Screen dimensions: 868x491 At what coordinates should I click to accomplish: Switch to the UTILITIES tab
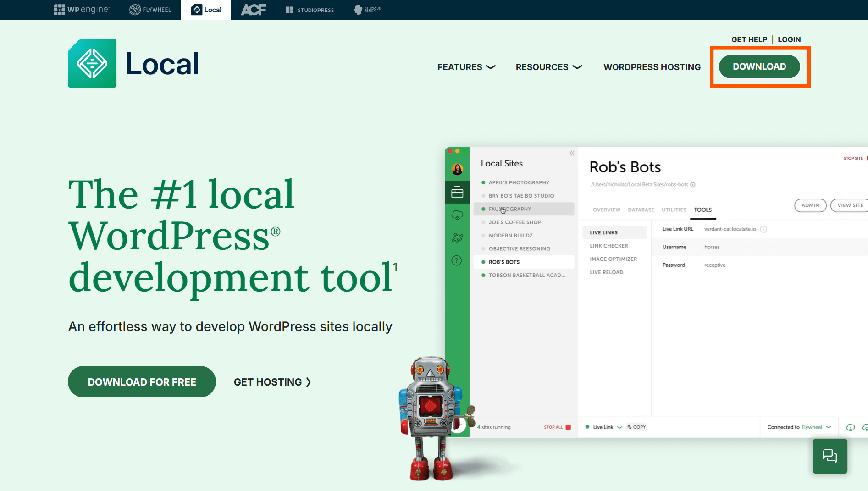tap(674, 210)
